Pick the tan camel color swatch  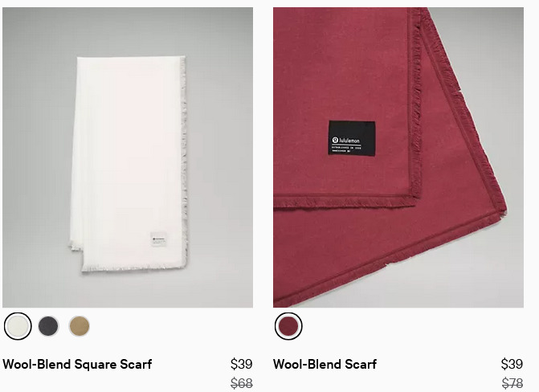80,326
